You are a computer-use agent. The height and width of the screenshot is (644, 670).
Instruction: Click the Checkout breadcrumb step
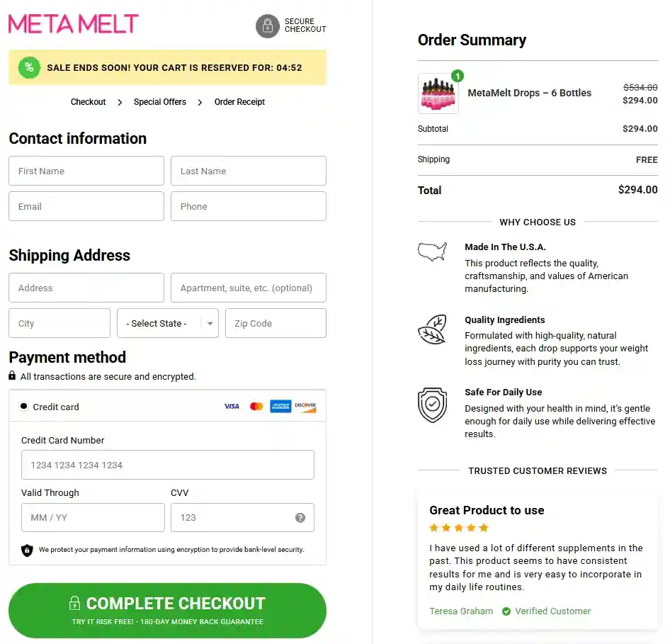pyautogui.click(x=88, y=101)
